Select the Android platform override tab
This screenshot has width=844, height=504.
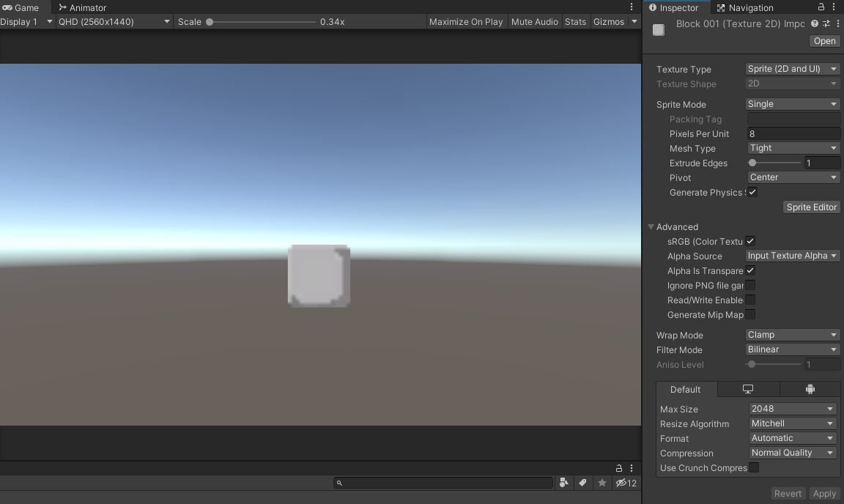click(810, 389)
